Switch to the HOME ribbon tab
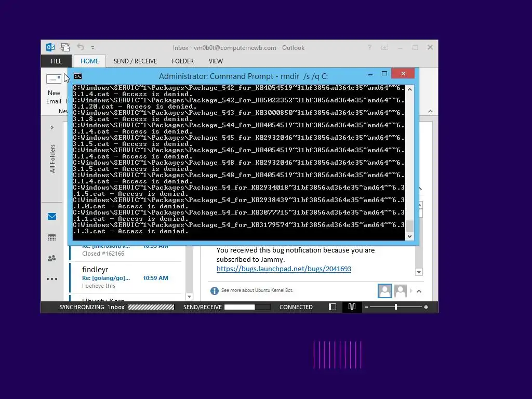532x399 pixels. (x=89, y=61)
